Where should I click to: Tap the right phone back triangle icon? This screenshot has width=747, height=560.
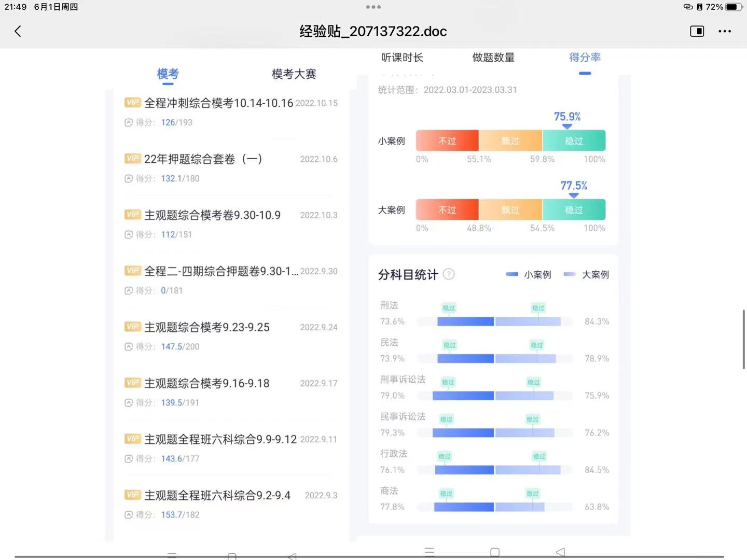pos(560,552)
